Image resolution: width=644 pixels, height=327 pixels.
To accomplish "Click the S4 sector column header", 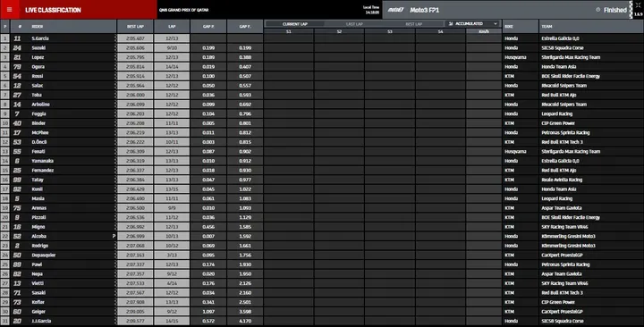I will coord(440,31).
